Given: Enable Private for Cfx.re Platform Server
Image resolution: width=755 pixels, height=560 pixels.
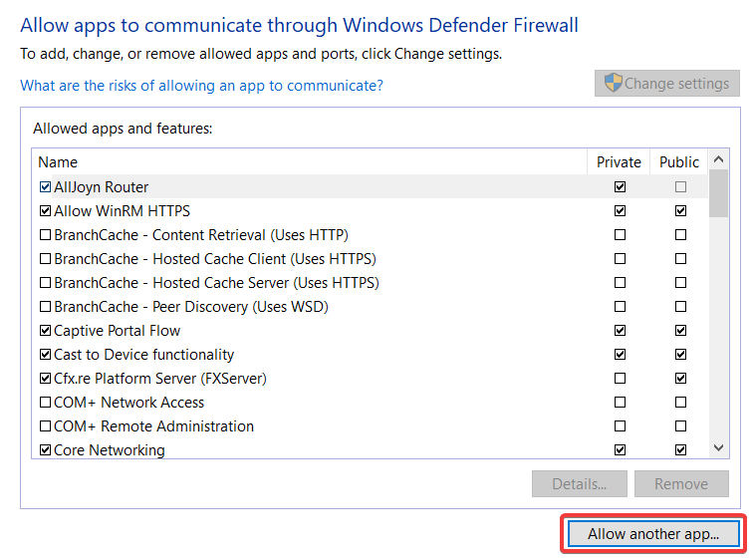Looking at the screenshot, I should click(621, 379).
